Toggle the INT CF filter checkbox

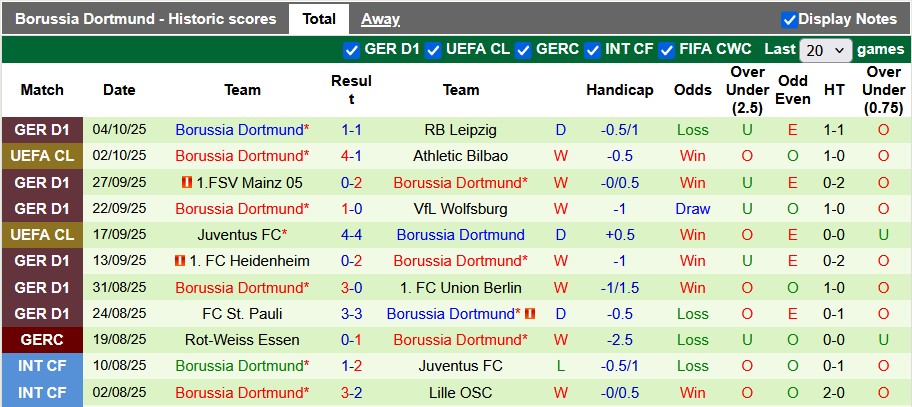(x=593, y=50)
